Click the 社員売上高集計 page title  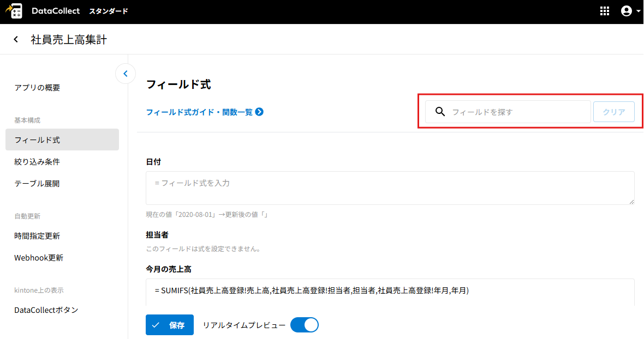click(x=69, y=40)
